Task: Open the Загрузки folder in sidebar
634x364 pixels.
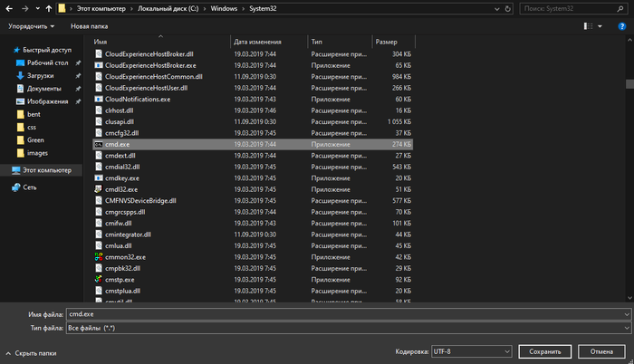Action: click(x=40, y=76)
